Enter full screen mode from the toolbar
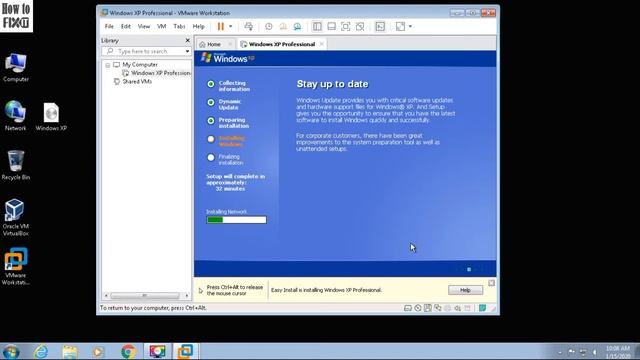 (346, 27)
